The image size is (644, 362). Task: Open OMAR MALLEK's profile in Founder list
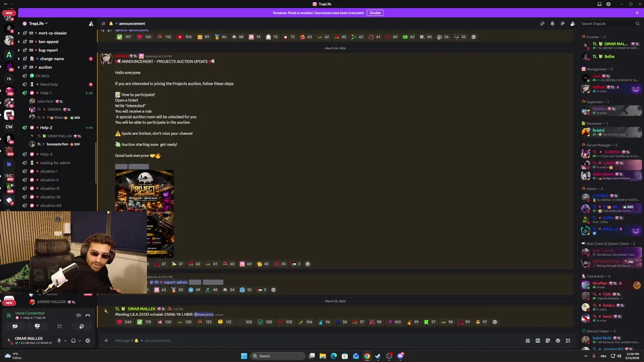(611, 46)
